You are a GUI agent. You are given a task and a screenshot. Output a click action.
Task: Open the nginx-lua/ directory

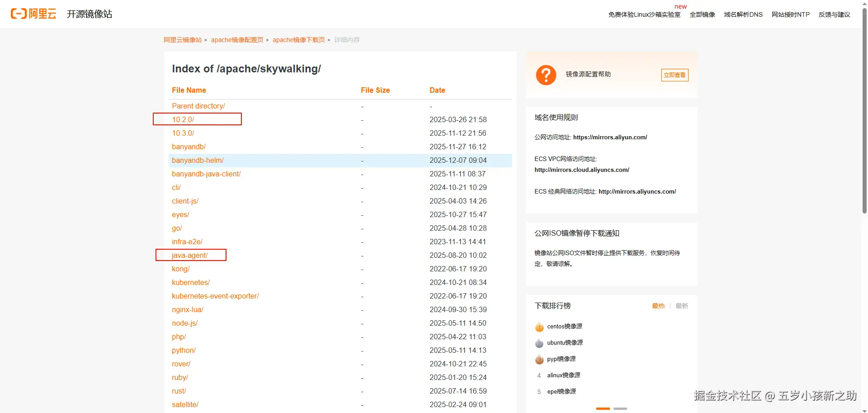tap(188, 309)
